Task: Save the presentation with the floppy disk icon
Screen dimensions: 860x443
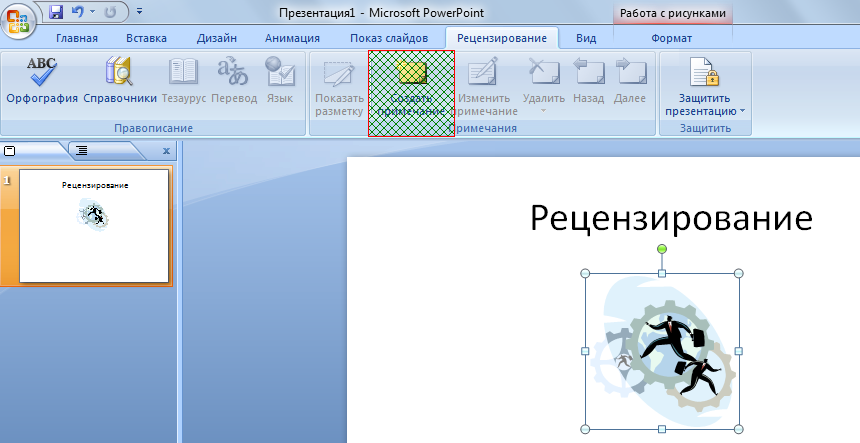Action: click(55, 12)
